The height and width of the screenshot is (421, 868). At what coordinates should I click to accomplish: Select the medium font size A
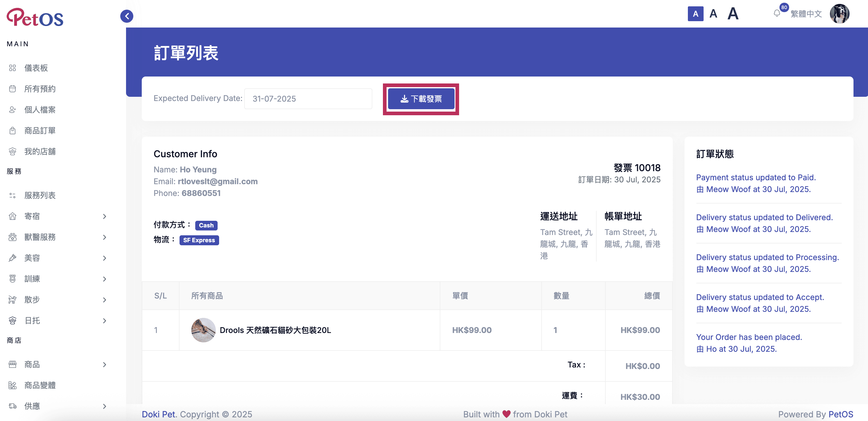[x=713, y=14]
